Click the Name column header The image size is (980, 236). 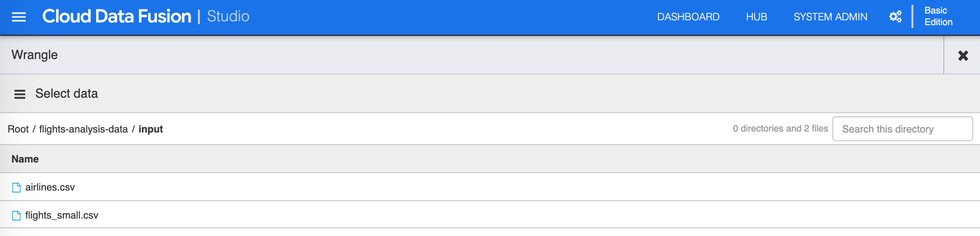pos(25,159)
